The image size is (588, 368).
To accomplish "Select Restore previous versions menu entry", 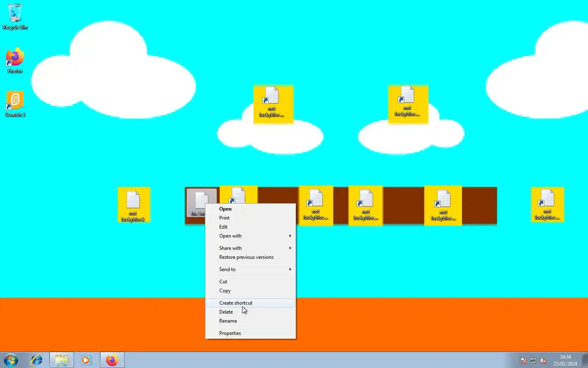I will pyautogui.click(x=250, y=257).
